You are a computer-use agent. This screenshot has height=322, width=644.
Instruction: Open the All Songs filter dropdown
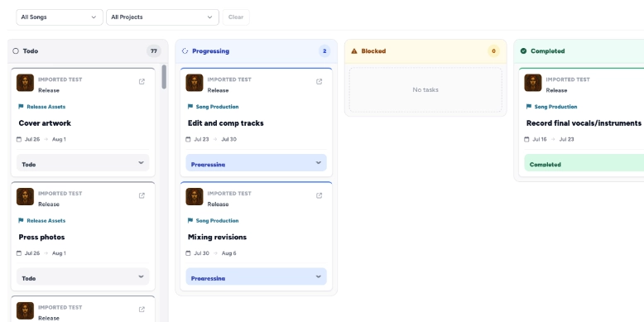60,17
